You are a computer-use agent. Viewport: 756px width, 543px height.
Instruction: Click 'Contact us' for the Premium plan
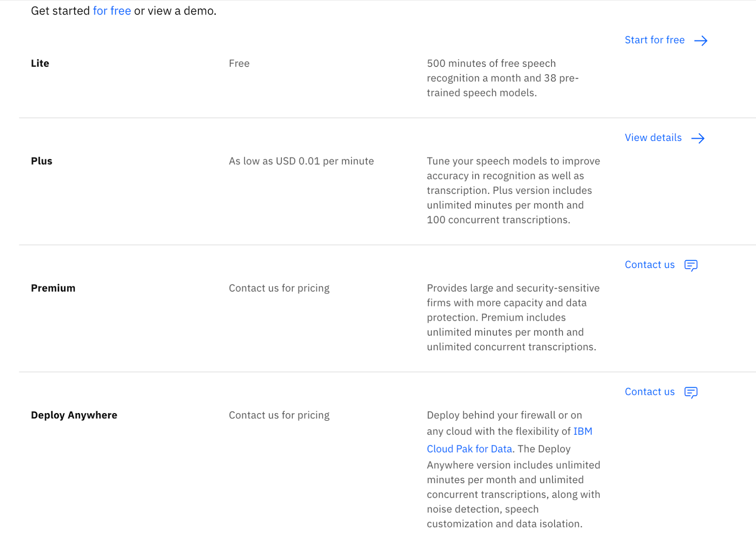(650, 265)
